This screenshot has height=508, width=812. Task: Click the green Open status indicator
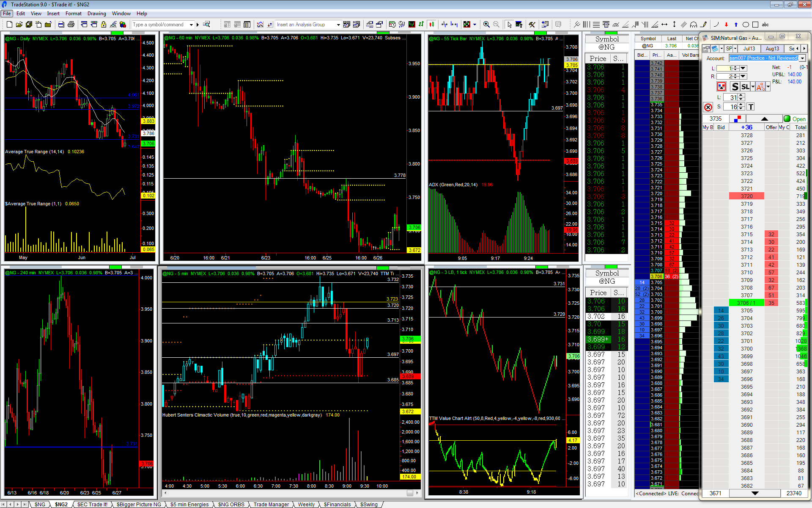click(x=795, y=119)
